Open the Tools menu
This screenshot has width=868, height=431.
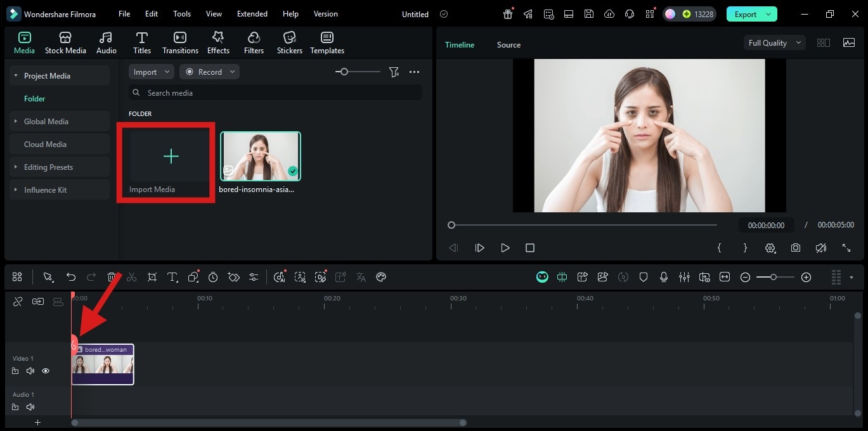click(181, 13)
